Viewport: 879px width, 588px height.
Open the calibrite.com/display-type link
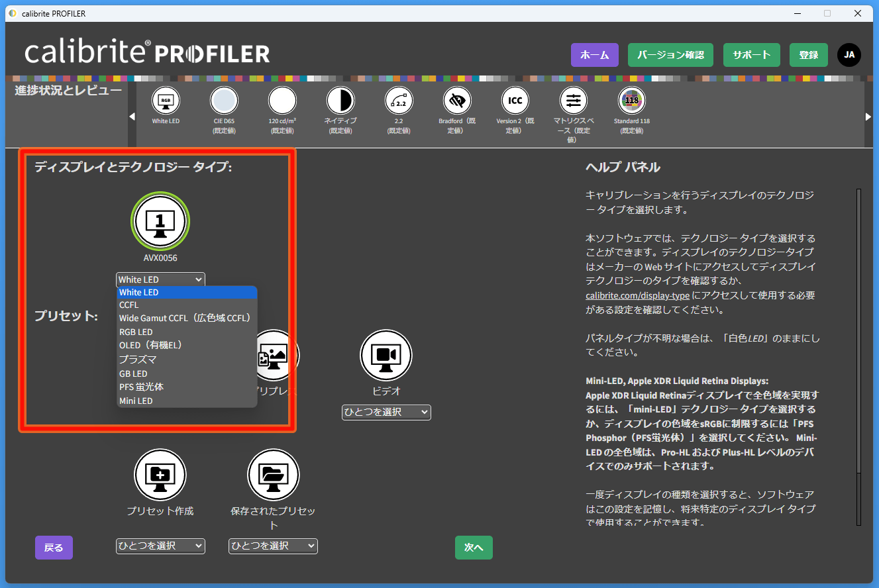(637, 295)
